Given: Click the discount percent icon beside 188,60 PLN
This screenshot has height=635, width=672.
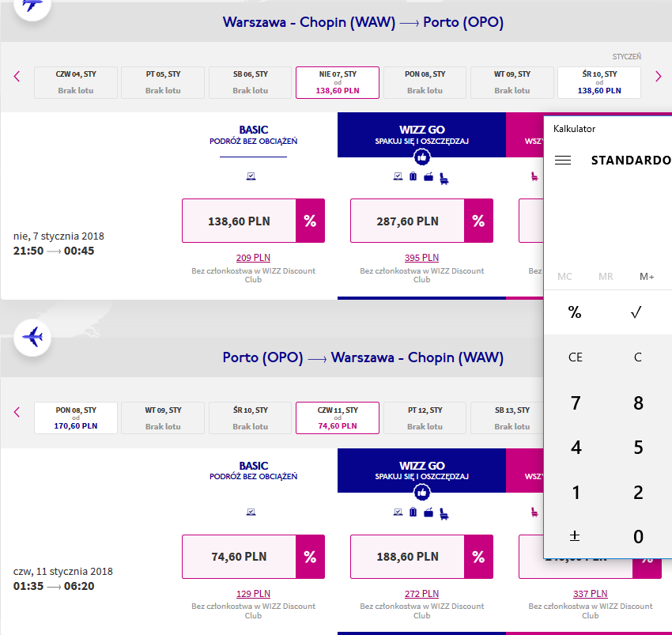Looking at the screenshot, I should tap(479, 557).
